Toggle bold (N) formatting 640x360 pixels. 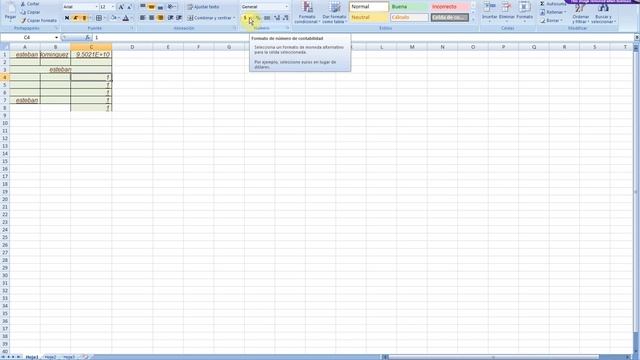coord(67,18)
